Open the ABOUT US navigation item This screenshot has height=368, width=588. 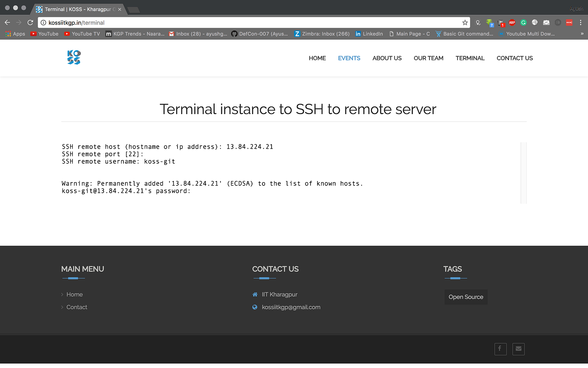pyautogui.click(x=387, y=58)
